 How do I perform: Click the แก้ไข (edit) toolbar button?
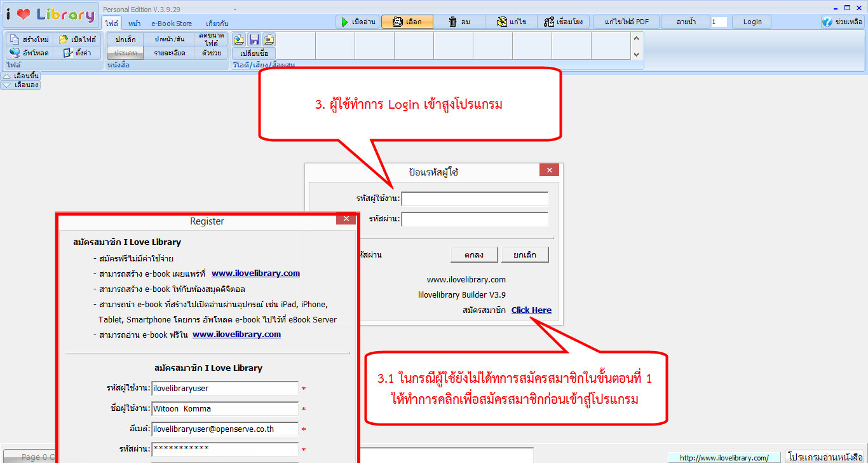tap(511, 22)
